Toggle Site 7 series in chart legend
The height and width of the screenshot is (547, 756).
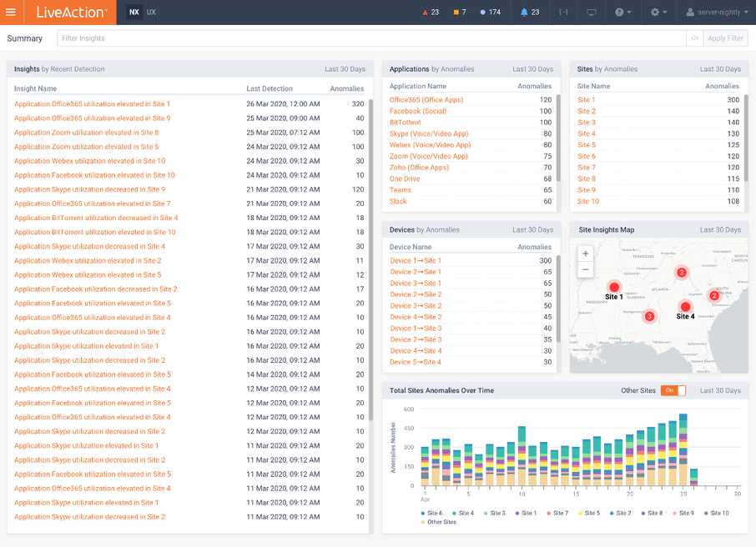tap(557, 513)
